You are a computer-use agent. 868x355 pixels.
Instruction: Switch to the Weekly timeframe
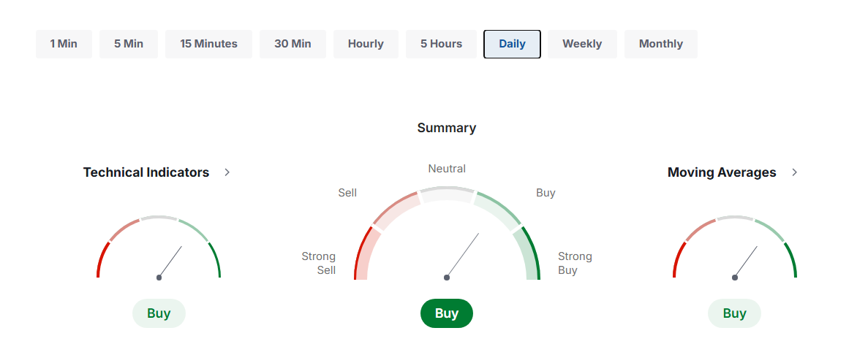coord(582,44)
